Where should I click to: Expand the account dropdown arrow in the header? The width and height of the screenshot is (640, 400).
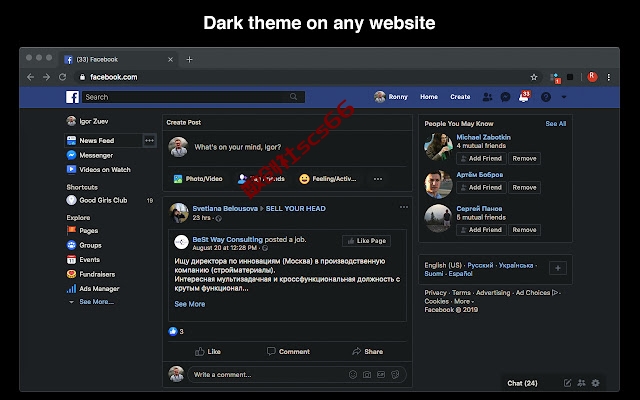coord(564,97)
